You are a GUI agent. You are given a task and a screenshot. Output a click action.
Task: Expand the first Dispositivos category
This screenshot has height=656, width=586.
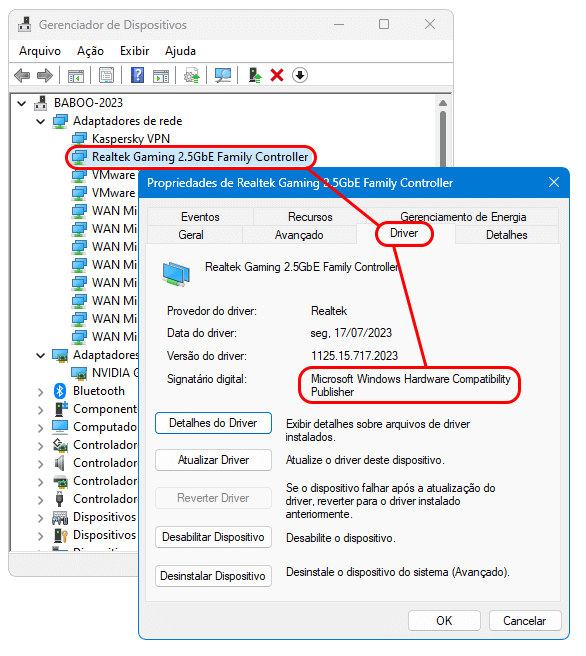41,518
